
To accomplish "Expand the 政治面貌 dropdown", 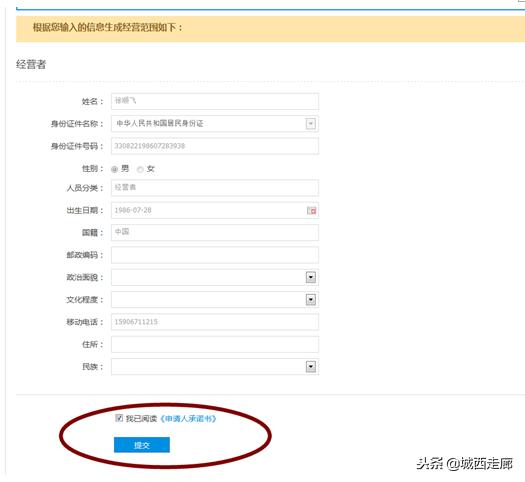I will click(x=311, y=277).
